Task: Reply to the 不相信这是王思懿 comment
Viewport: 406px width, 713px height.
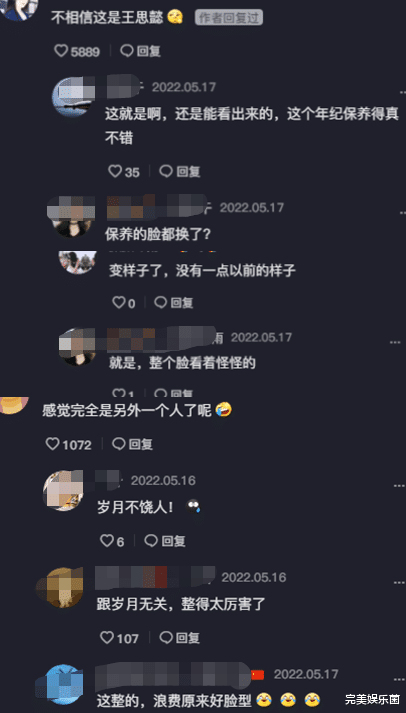Action: coord(140,51)
